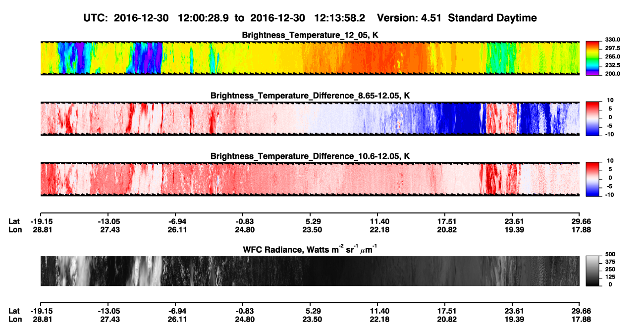
Task: Click the rainbow colorbar for Brightness Temperature
Action: tap(592, 58)
